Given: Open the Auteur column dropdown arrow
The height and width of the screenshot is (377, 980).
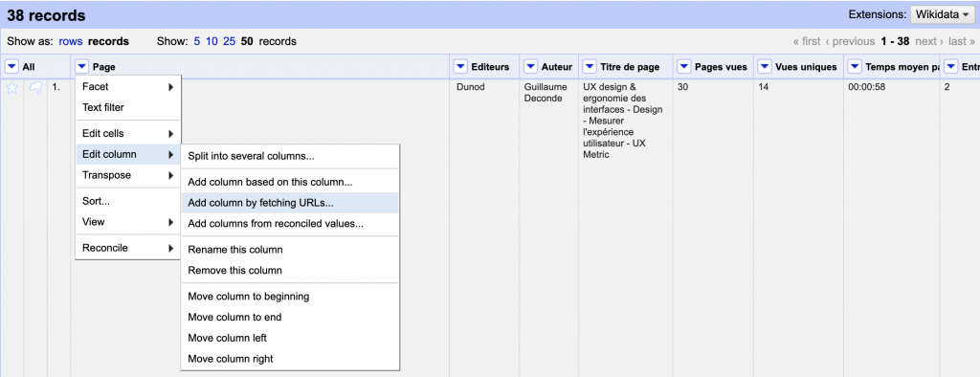Looking at the screenshot, I should (x=530, y=67).
